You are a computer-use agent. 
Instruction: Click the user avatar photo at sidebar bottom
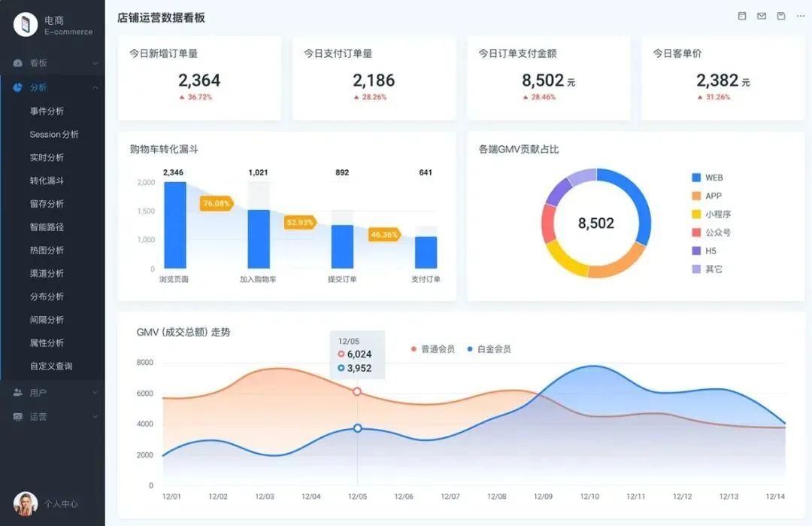(26, 503)
